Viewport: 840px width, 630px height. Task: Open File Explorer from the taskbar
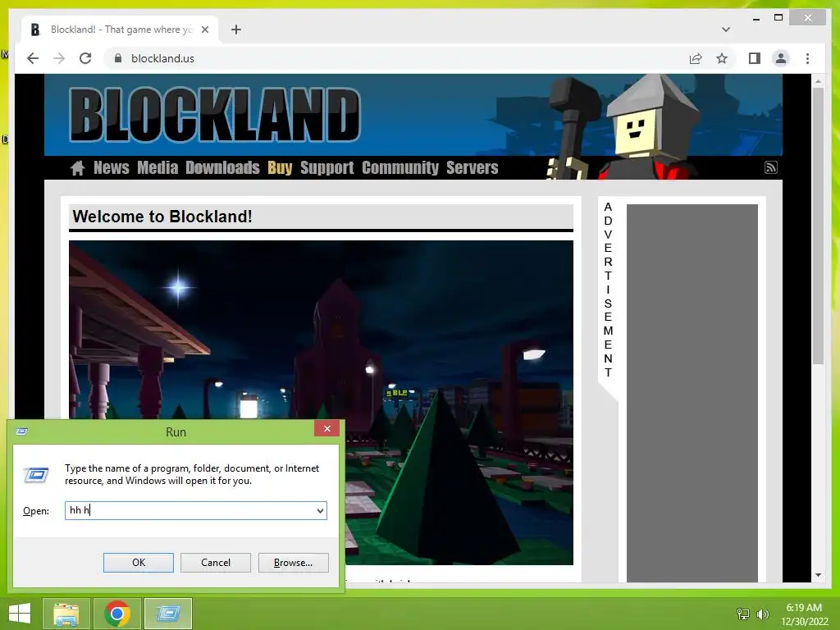tap(66, 614)
